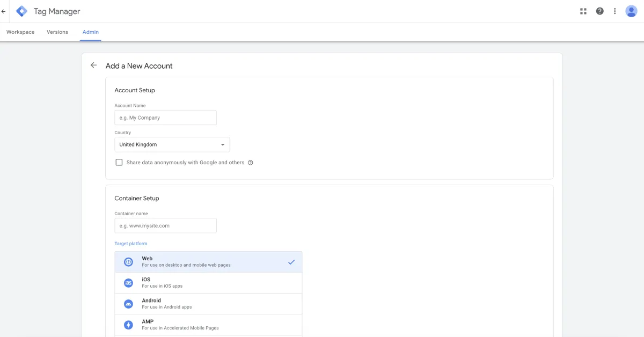644x337 pixels.
Task: Click the Account Setup heading
Action: point(135,91)
